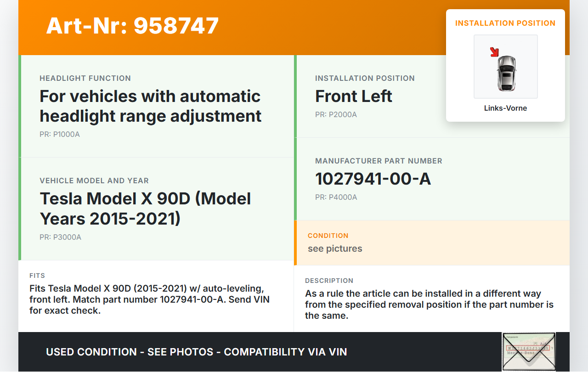Click the 'USED CONDITION' footer banner text
Viewport: 588px width, 372px height.
[196, 352]
